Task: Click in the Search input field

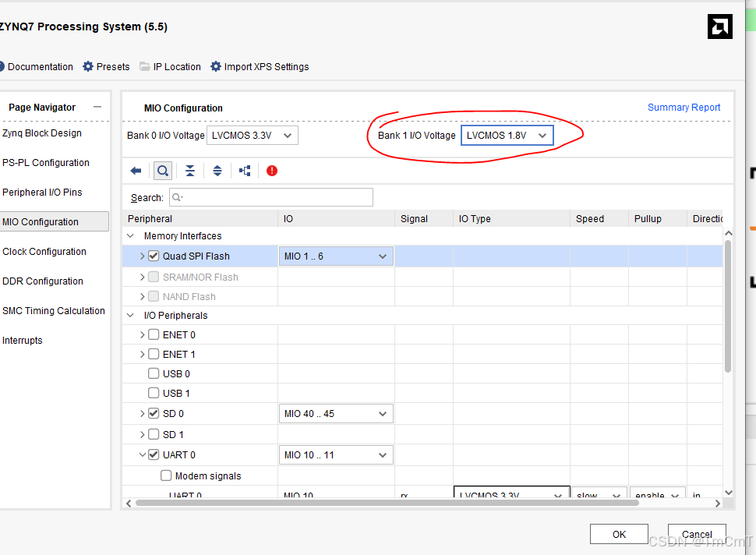Action: [x=271, y=197]
